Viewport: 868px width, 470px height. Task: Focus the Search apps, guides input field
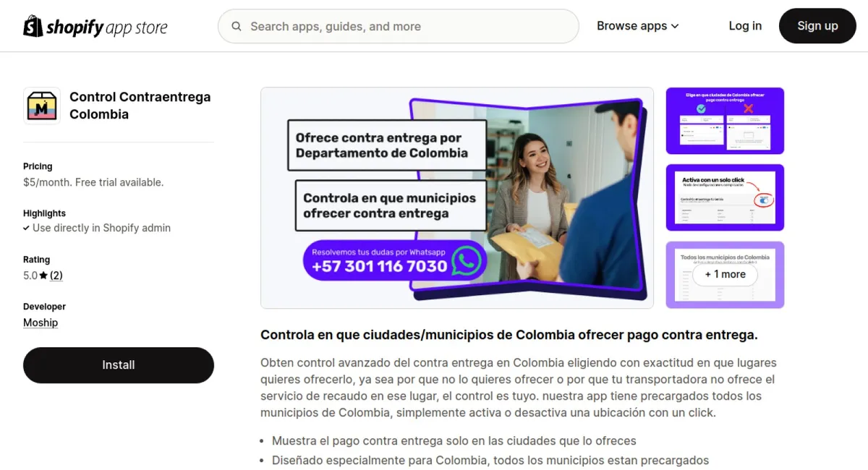tap(399, 27)
